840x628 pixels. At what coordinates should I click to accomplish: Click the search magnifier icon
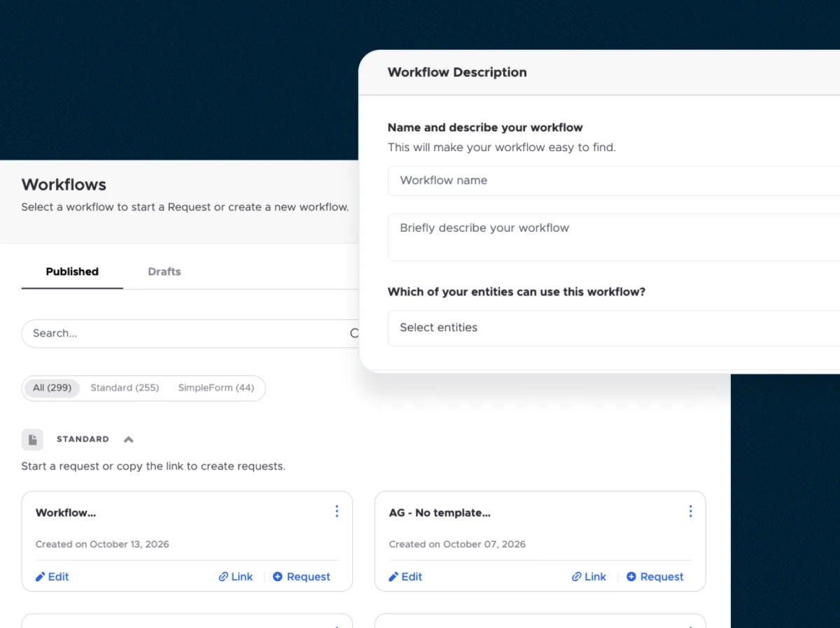354,333
